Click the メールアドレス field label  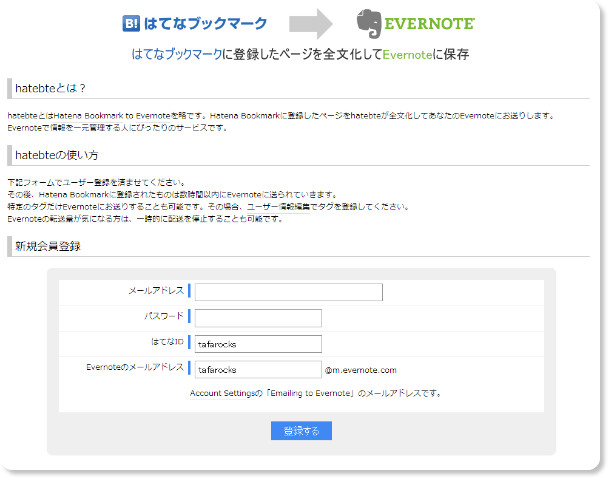coord(156,291)
